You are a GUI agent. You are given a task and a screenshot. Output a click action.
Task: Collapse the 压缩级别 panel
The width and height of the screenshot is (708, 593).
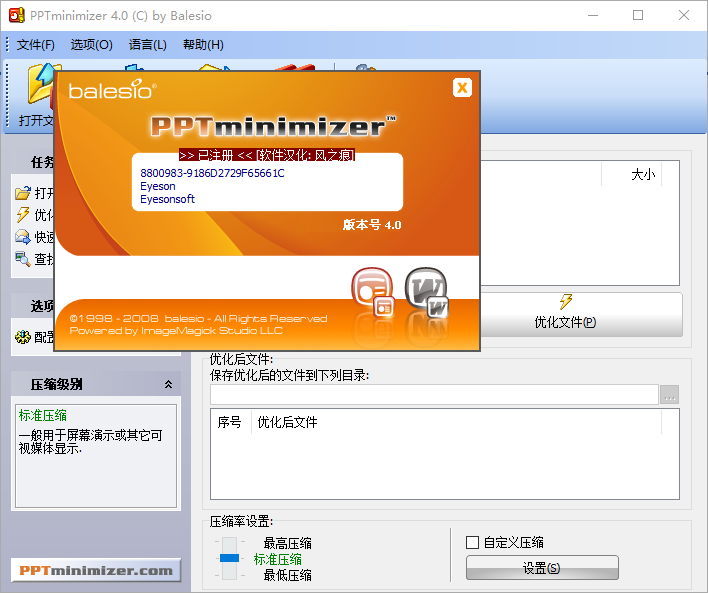pyautogui.click(x=168, y=384)
